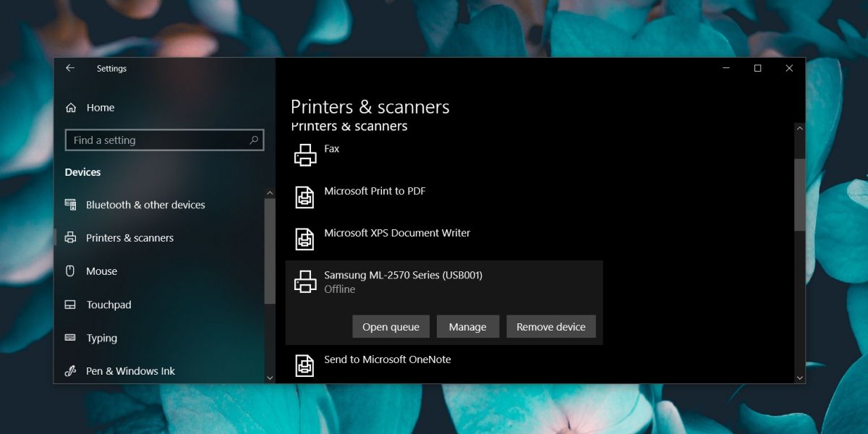The image size is (868, 434).
Task: Open Typing settings
Action: pos(101,338)
